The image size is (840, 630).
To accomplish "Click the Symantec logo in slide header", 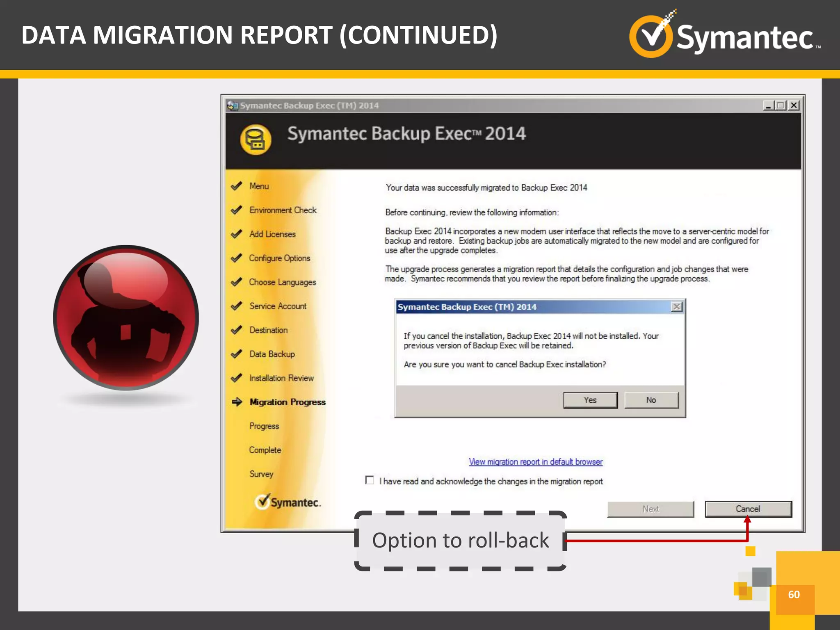I will coord(725,34).
